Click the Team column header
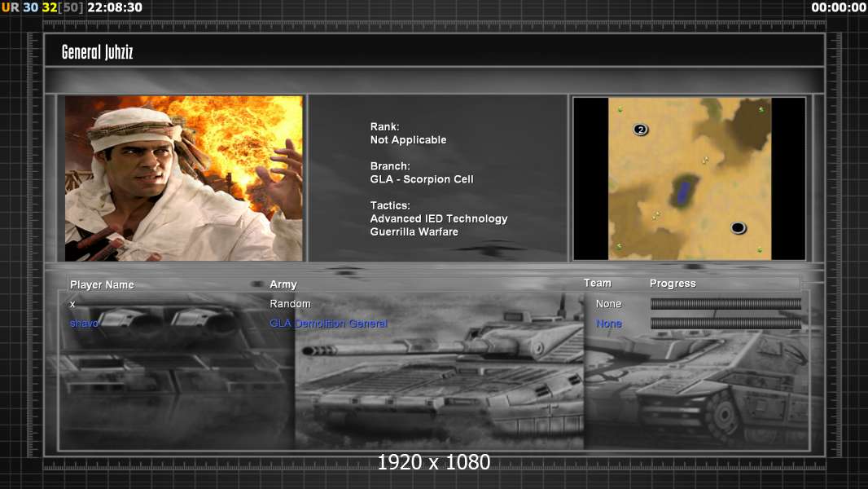 pos(597,283)
